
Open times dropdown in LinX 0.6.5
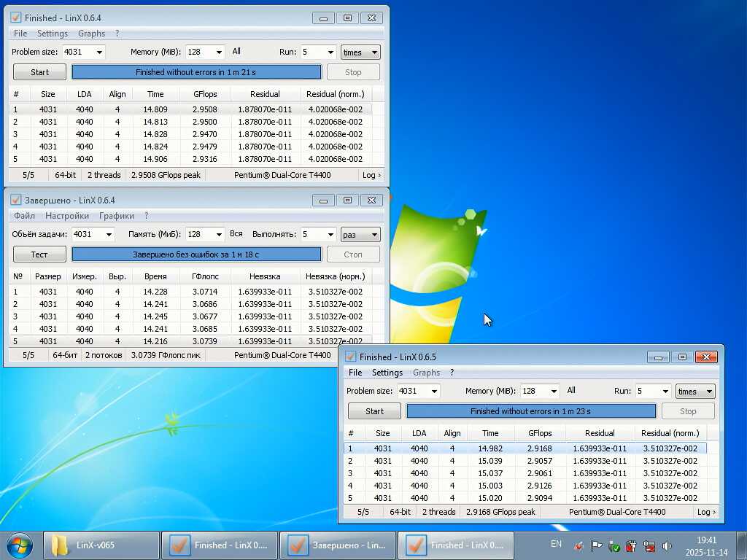695,392
